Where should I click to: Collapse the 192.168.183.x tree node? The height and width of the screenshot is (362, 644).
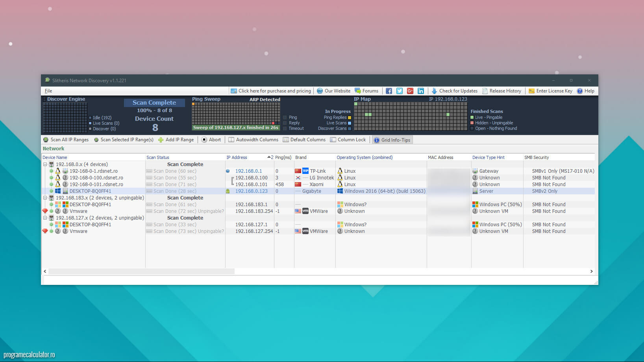point(45,198)
